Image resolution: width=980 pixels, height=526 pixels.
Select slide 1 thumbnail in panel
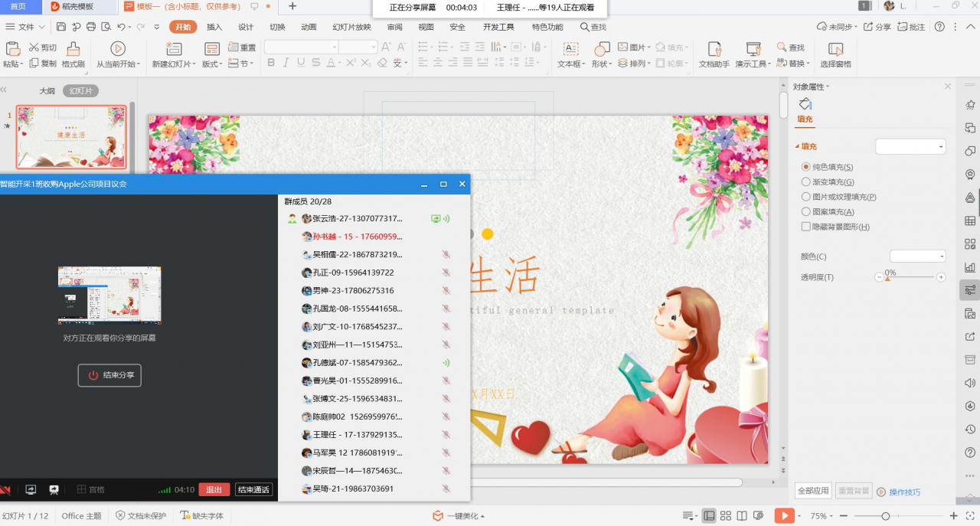(x=71, y=137)
